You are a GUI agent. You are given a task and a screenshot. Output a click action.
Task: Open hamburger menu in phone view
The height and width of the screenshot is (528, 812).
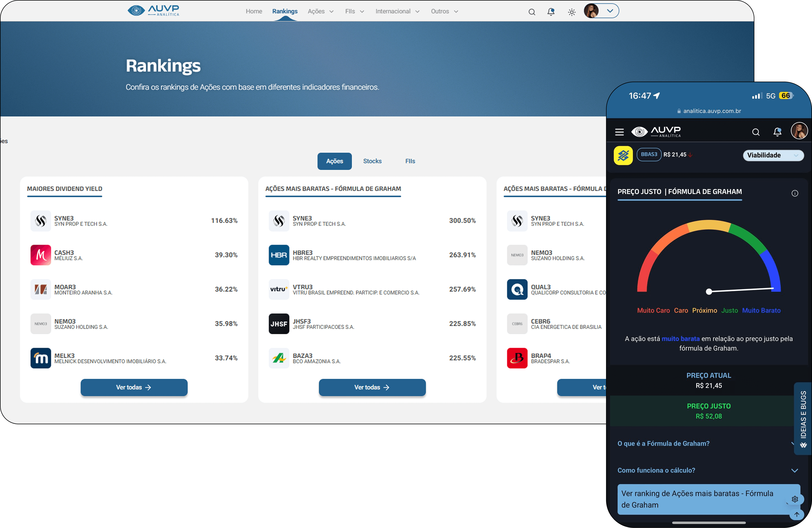[619, 132]
